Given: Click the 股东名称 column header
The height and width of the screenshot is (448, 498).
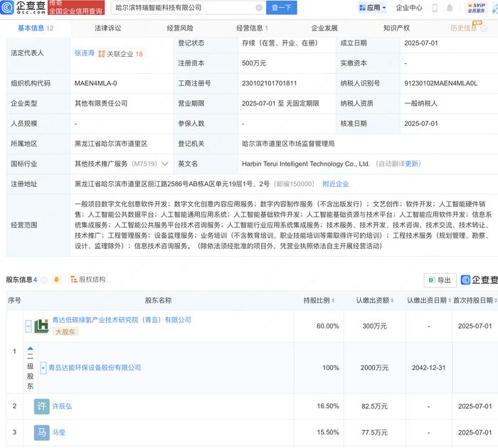Looking at the screenshot, I should click(x=158, y=300).
